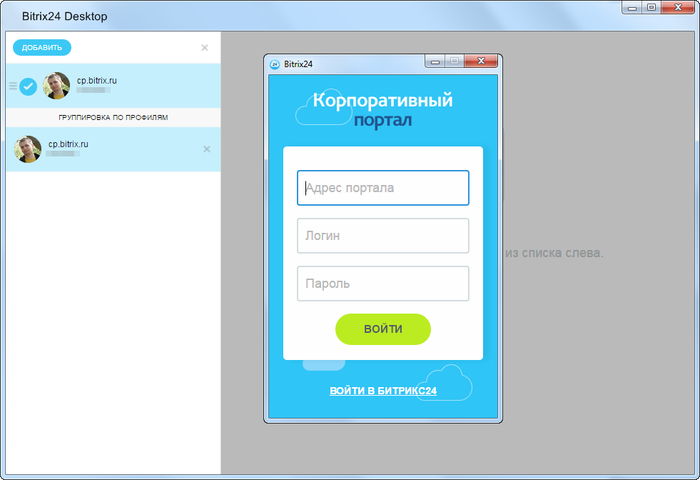
Task: Click the Bitrix24 Desktop window title
Action: click(x=65, y=17)
